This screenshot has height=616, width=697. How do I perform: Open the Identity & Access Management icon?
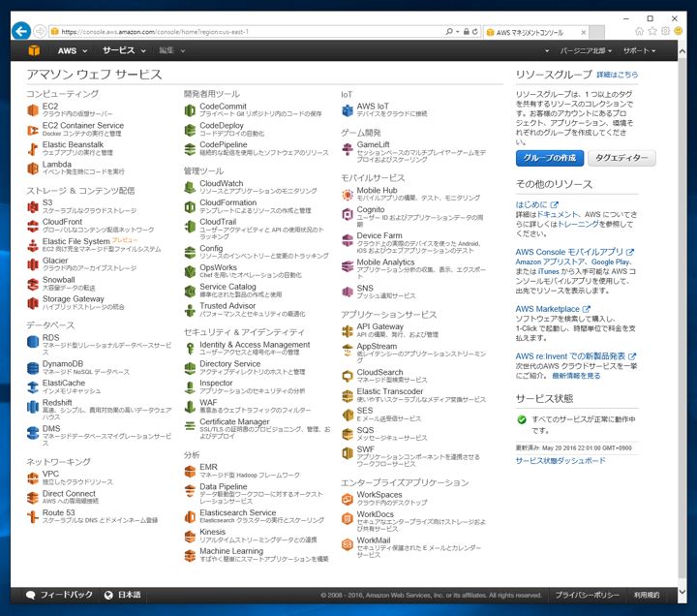(191, 349)
